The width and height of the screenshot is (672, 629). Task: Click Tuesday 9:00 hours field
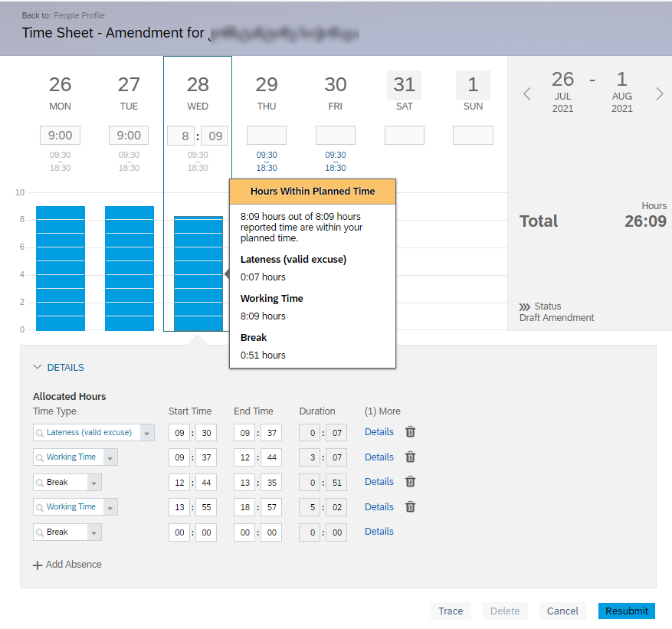click(129, 136)
